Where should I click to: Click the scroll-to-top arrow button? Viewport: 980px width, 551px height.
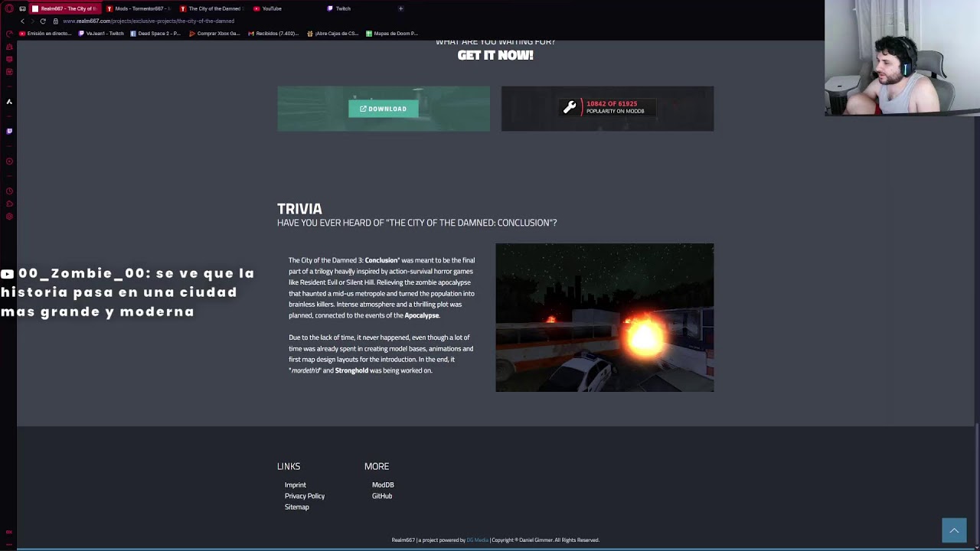point(954,530)
